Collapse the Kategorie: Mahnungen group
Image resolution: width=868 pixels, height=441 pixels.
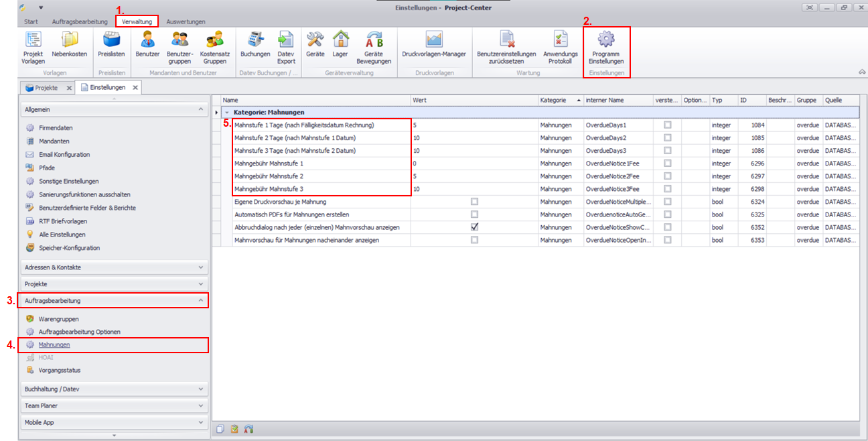[x=227, y=113]
